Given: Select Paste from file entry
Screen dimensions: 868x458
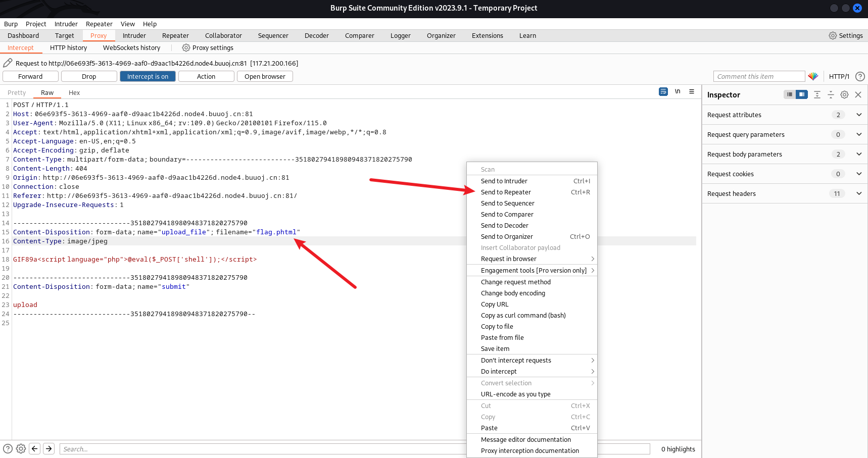Looking at the screenshot, I should [x=532, y=337].
